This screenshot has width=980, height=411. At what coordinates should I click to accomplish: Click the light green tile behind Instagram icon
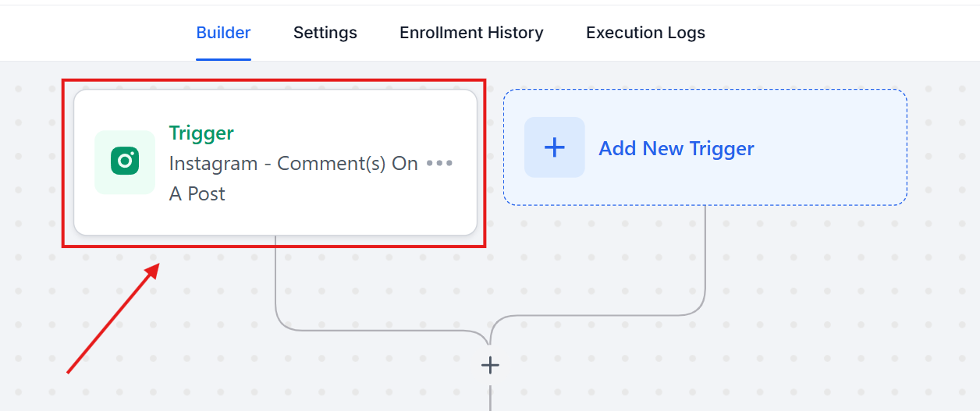click(x=125, y=162)
